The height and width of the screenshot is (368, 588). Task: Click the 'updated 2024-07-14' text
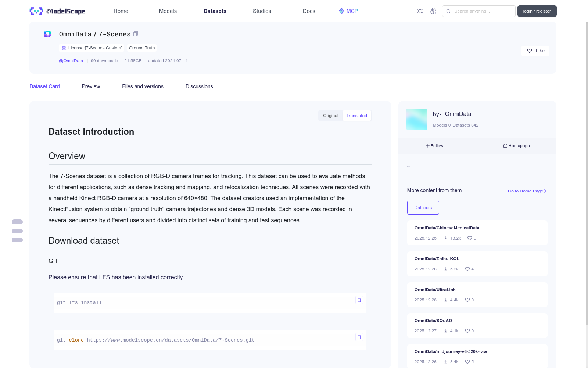tap(168, 61)
